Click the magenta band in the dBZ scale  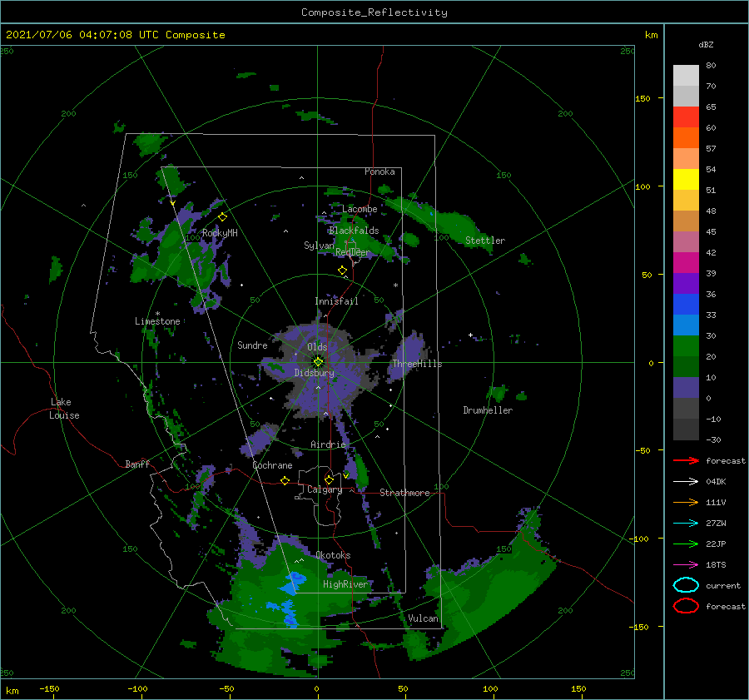pyautogui.click(x=686, y=262)
